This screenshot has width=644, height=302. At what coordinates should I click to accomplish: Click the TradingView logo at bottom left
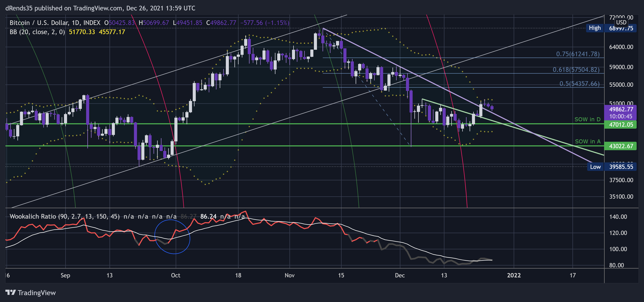30,292
